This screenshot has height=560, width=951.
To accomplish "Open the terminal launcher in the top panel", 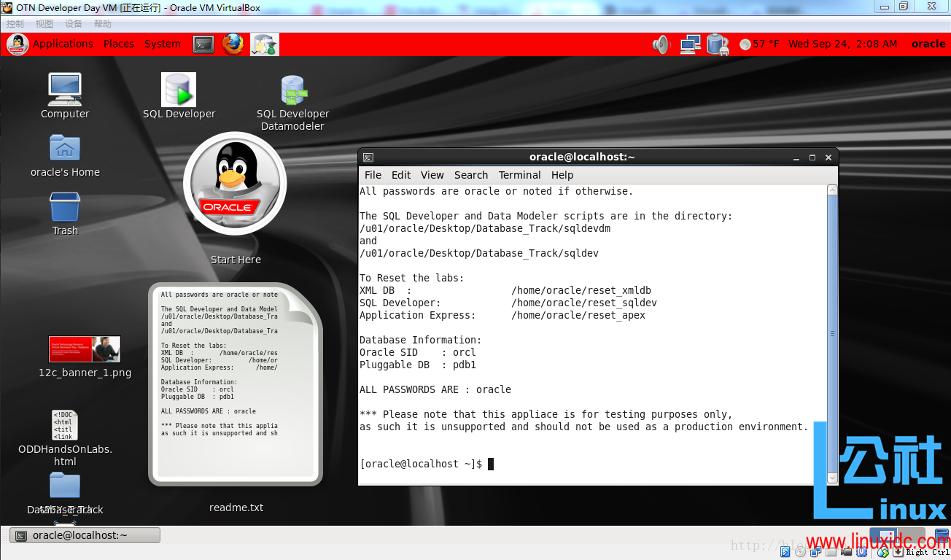I will pos(203,44).
